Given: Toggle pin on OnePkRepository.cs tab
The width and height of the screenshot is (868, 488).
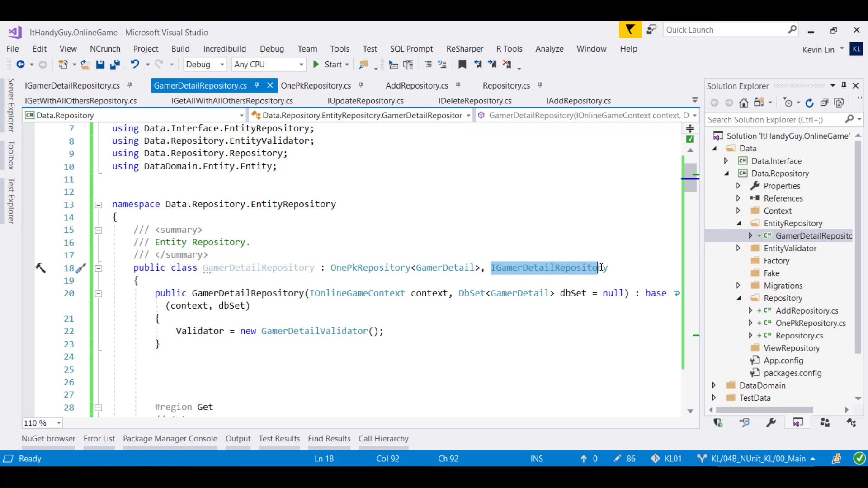Looking at the screenshot, I should (x=361, y=85).
